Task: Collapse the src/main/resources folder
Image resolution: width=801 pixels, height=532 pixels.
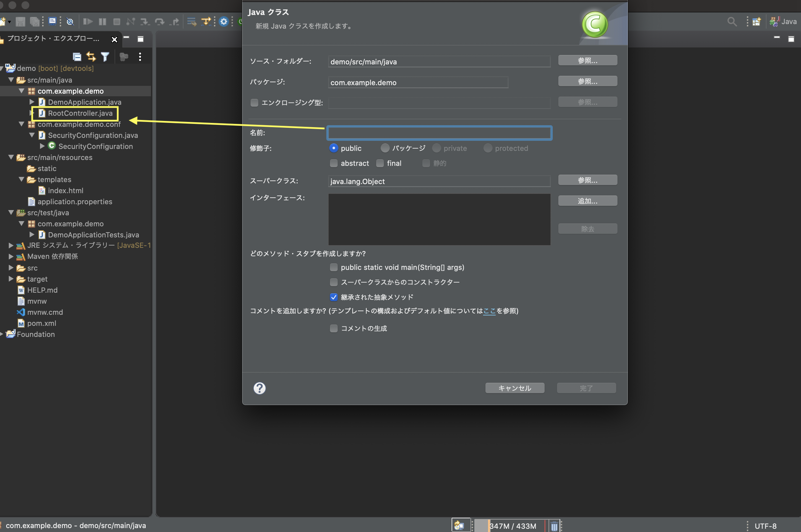Action: [11, 157]
